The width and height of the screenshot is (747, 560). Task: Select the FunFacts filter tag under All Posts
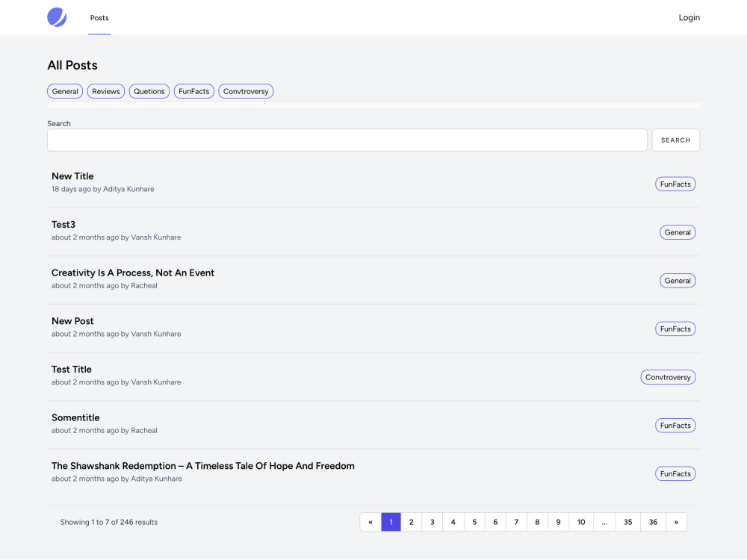click(194, 91)
